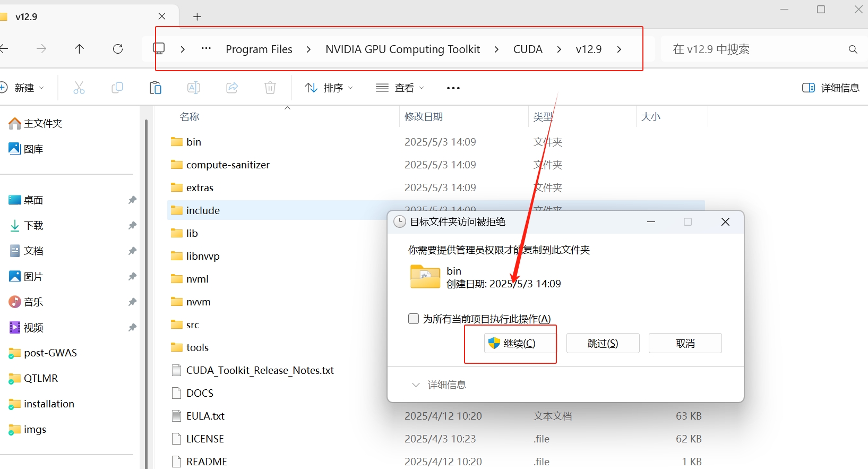Click the Copy icon in toolbar

pyautogui.click(x=117, y=88)
